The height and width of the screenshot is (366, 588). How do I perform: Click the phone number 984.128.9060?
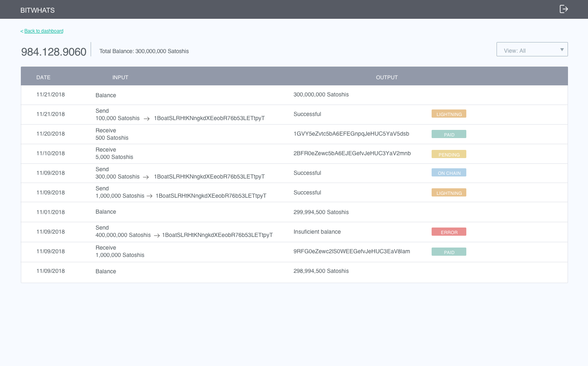[54, 52]
